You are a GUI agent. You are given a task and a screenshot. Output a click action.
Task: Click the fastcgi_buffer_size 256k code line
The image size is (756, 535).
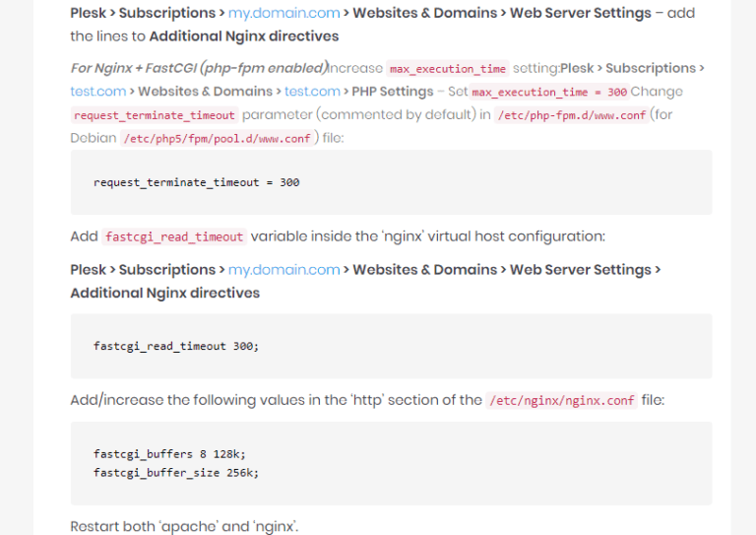[x=176, y=472]
